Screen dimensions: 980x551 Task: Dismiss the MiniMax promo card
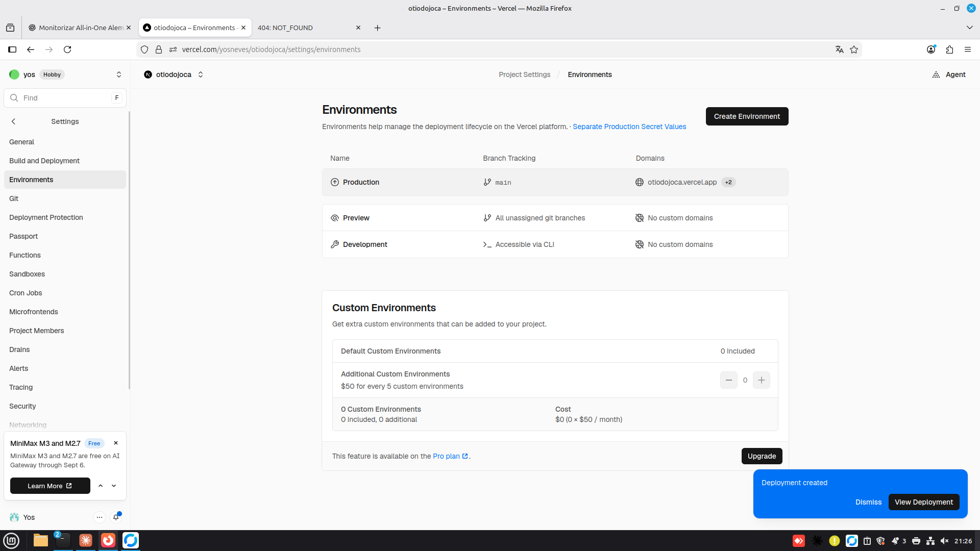(x=116, y=443)
